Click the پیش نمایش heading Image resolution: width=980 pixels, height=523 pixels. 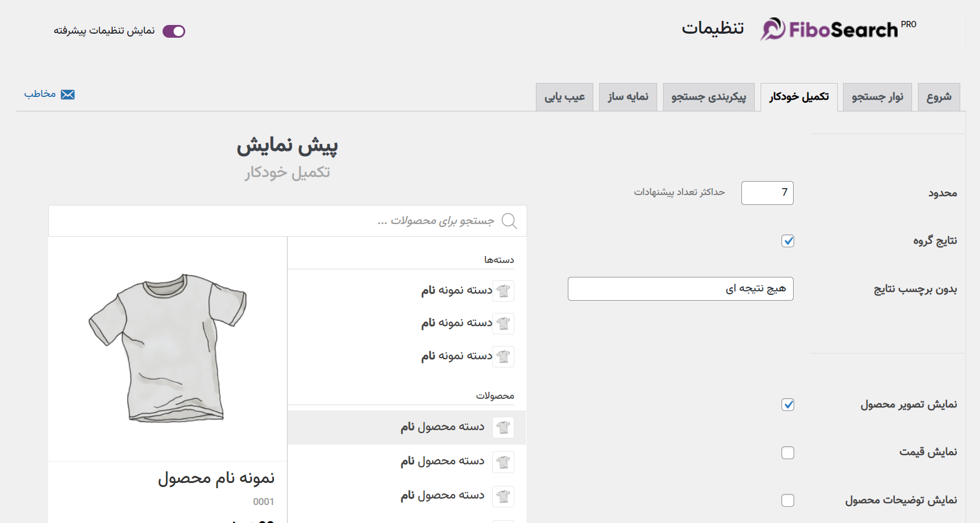(287, 145)
